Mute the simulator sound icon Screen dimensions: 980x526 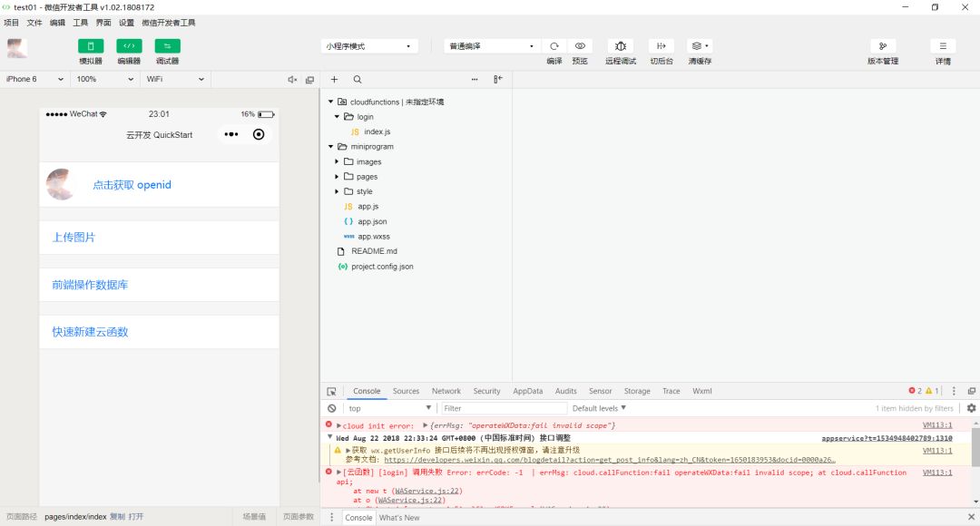pos(292,79)
